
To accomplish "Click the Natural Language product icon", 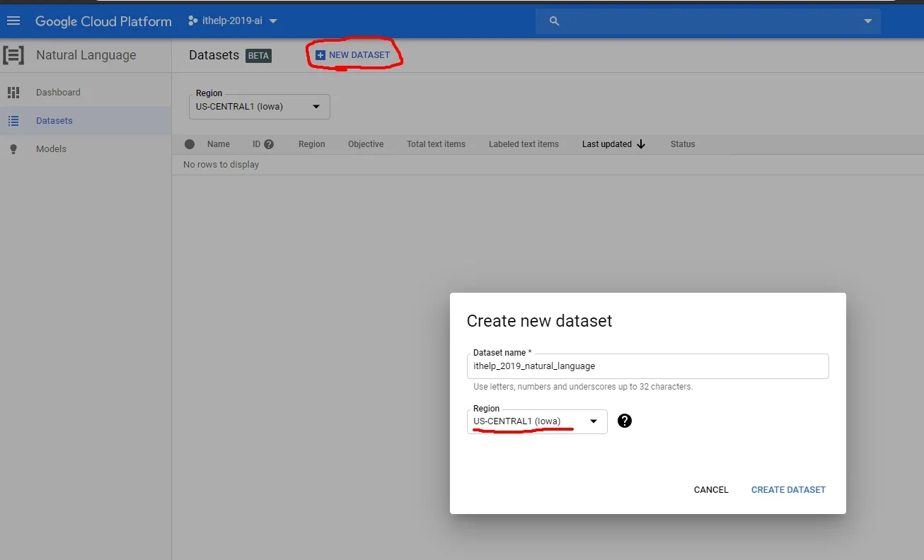I will click(x=13, y=55).
